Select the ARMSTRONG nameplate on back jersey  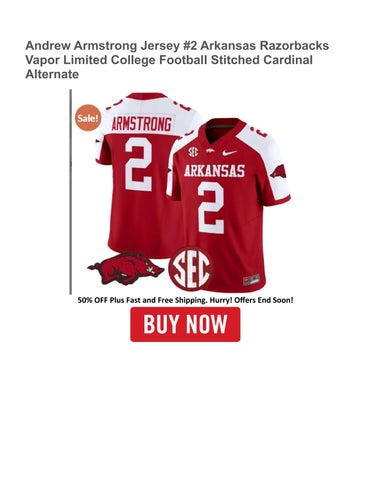click(x=142, y=124)
